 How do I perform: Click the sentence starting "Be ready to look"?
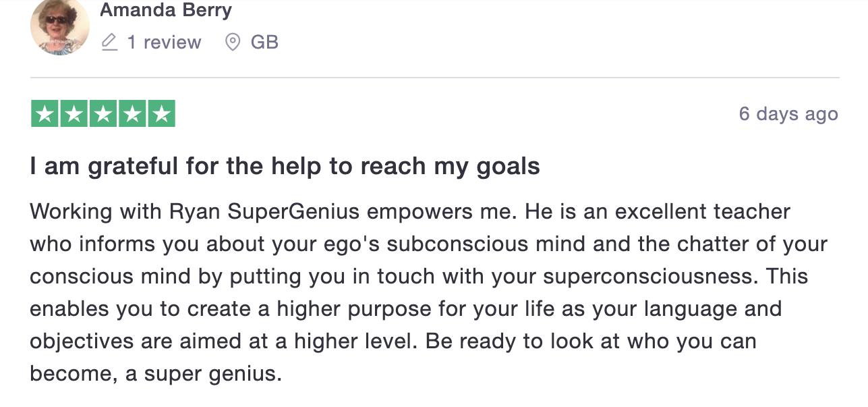591,341
